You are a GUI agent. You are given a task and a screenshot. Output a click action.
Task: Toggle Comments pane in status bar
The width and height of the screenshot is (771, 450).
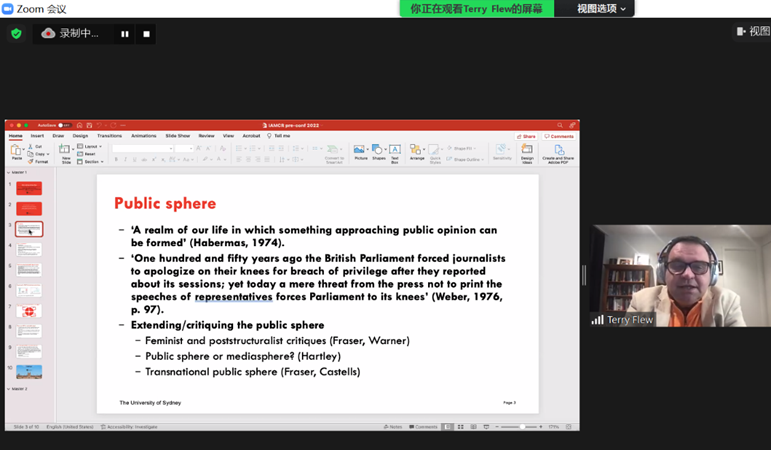tap(422, 427)
